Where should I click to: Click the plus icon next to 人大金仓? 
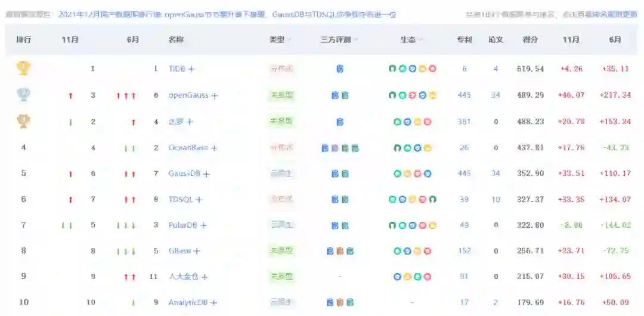(x=204, y=277)
